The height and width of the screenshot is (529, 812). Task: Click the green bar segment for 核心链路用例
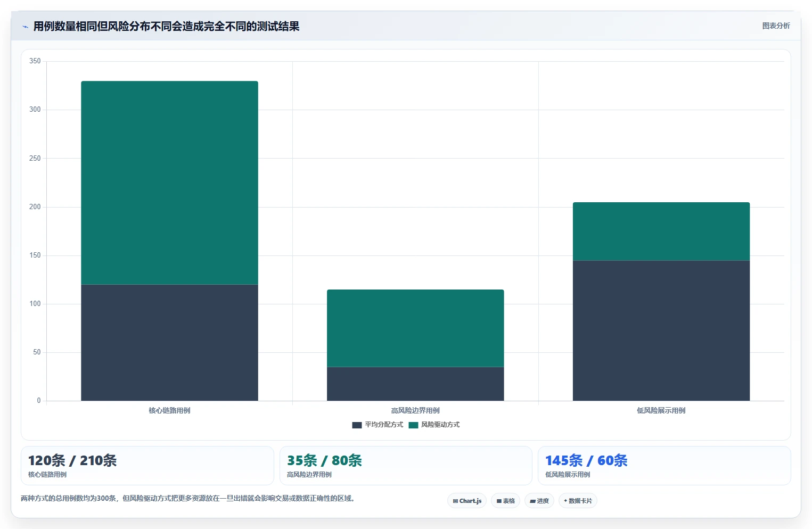[x=169, y=183]
